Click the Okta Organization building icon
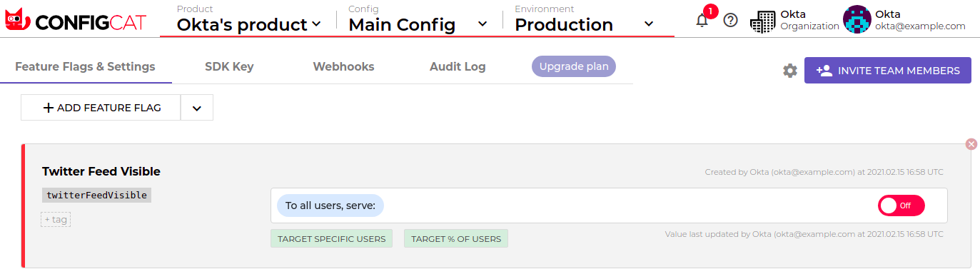This screenshot has width=980, height=279. tap(762, 21)
